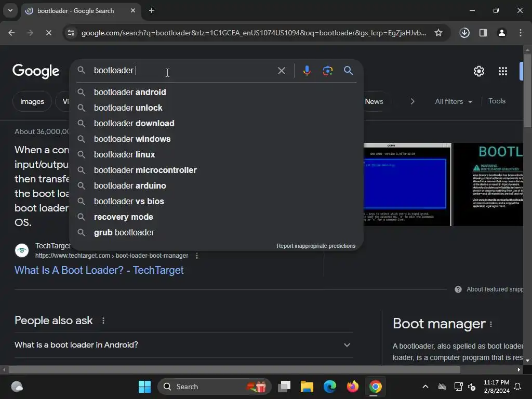Viewport: 532px width, 399px height.
Task: Open File Explorer from taskbar
Action: click(x=307, y=387)
